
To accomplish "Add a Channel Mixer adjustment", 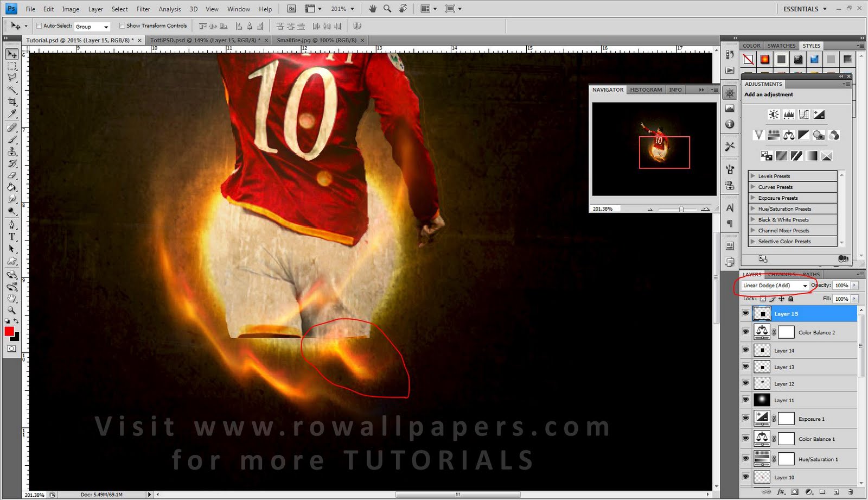I will [x=834, y=135].
